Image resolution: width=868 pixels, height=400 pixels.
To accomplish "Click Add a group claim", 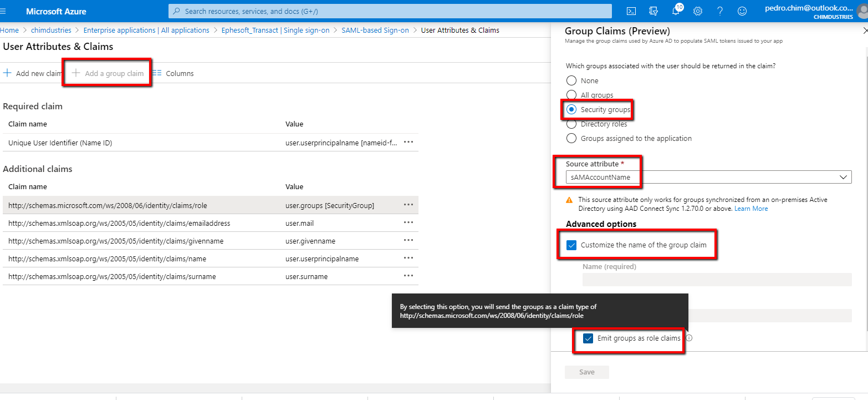I will (108, 73).
